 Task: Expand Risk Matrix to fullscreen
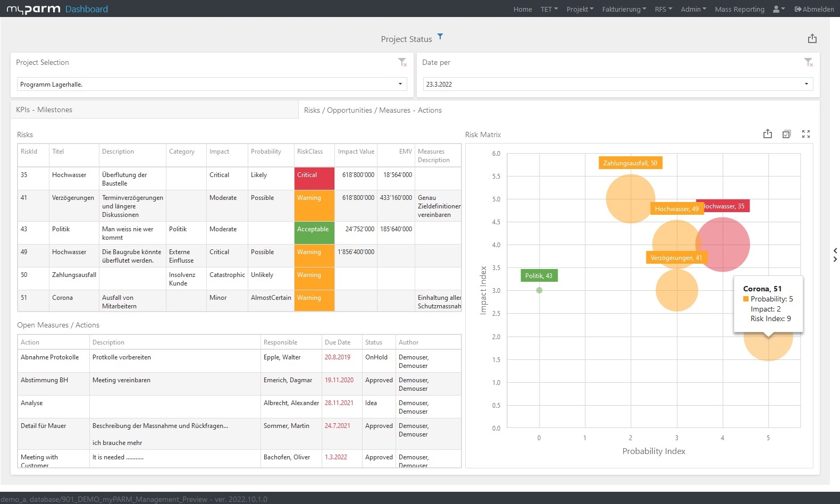coord(806,134)
